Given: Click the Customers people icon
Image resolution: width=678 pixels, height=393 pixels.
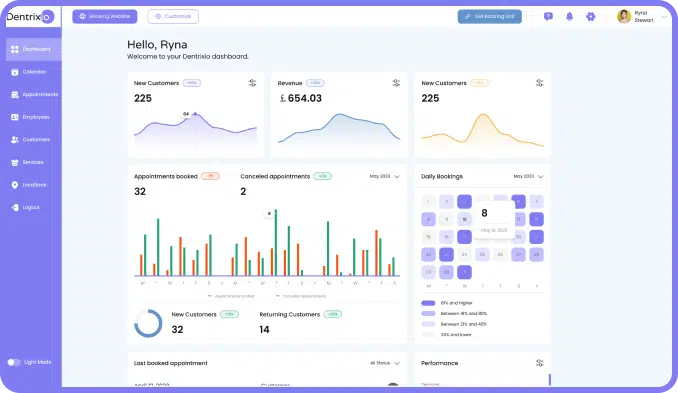Looking at the screenshot, I should click(15, 140).
